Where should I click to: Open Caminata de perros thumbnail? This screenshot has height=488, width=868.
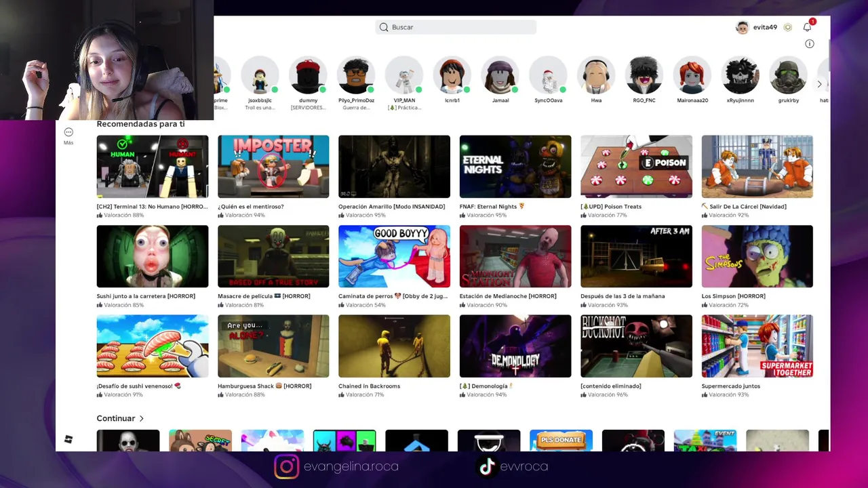pyautogui.click(x=394, y=256)
